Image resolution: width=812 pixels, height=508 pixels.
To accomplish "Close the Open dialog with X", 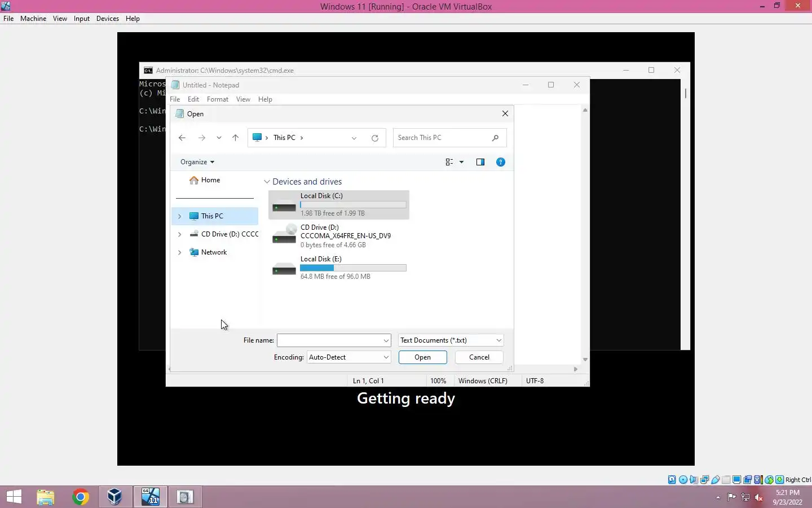I will (505, 113).
